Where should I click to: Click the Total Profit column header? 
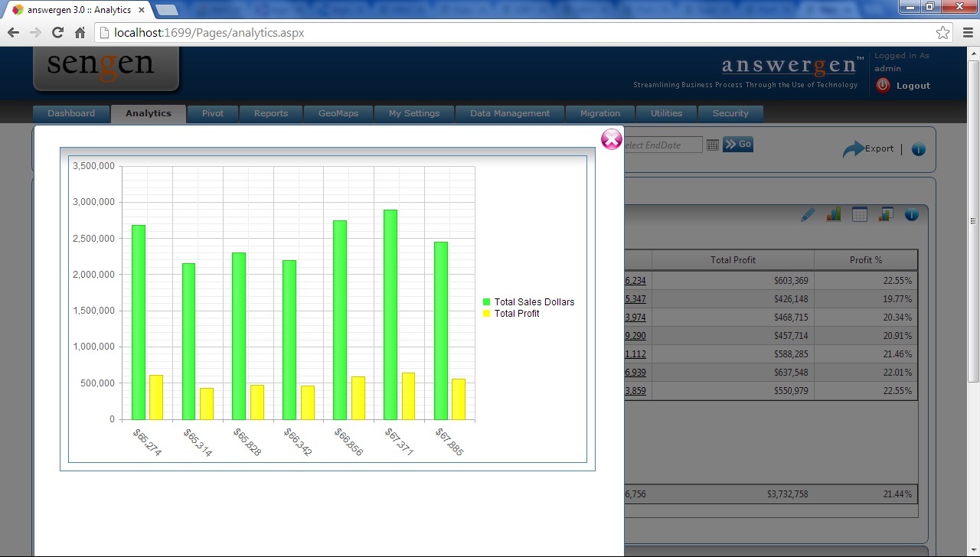pyautogui.click(x=733, y=260)
